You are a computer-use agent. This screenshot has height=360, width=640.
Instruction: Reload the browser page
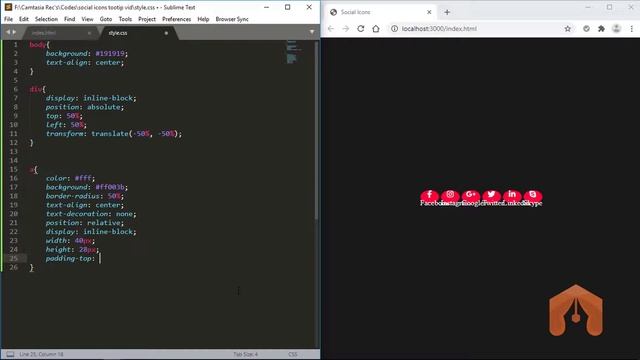click(361, 29)
